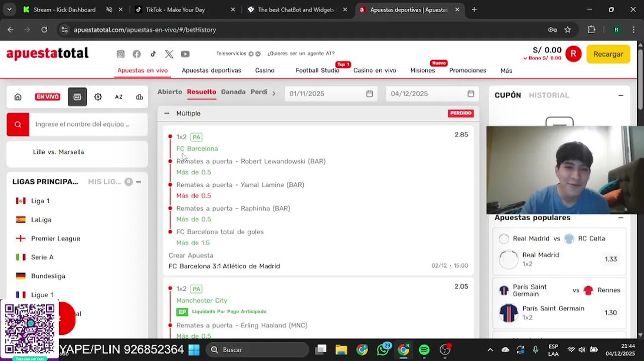Open the Football Studio menu item

point(317,71)
